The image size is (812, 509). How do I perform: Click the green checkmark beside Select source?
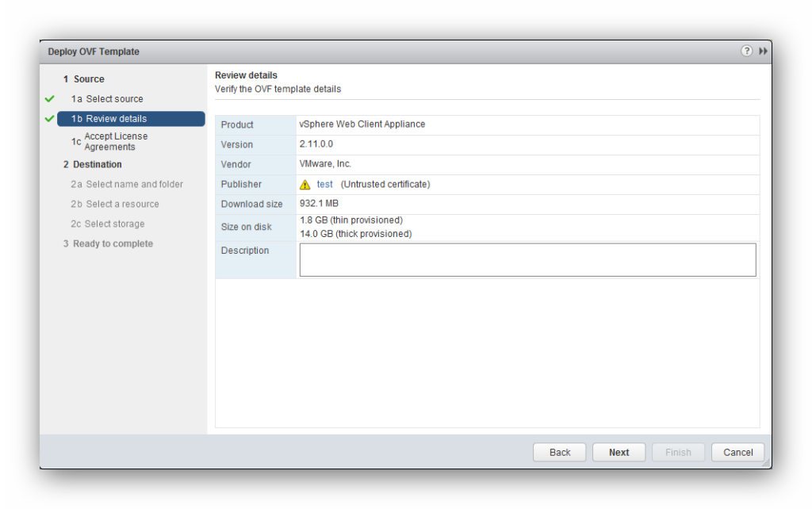(50, 98)
